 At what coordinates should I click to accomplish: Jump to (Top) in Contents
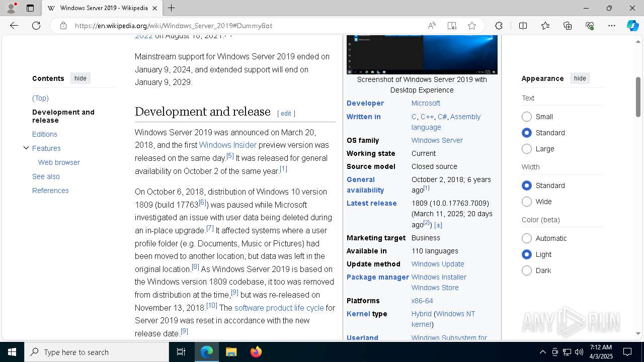pos(40,98)
